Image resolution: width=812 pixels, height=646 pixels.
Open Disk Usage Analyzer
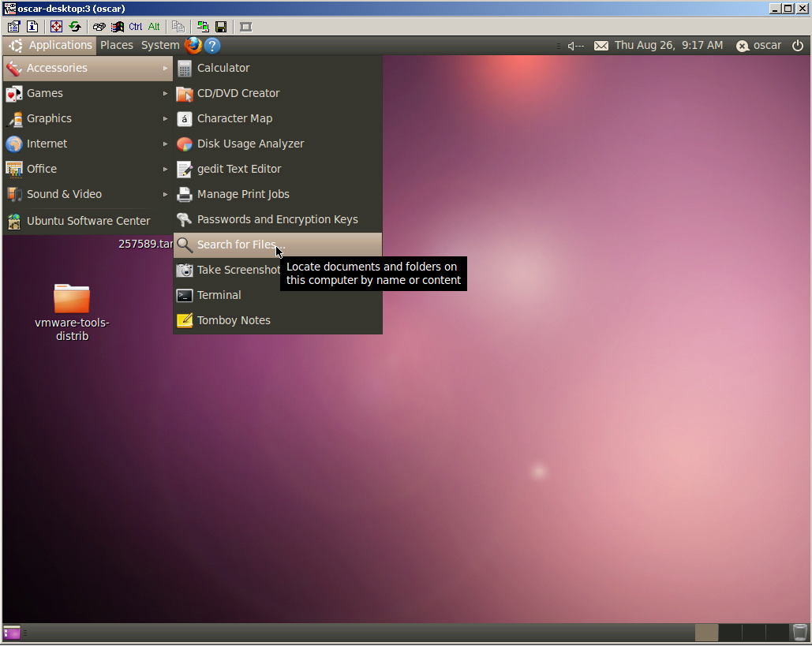click(x=278, y=144)
